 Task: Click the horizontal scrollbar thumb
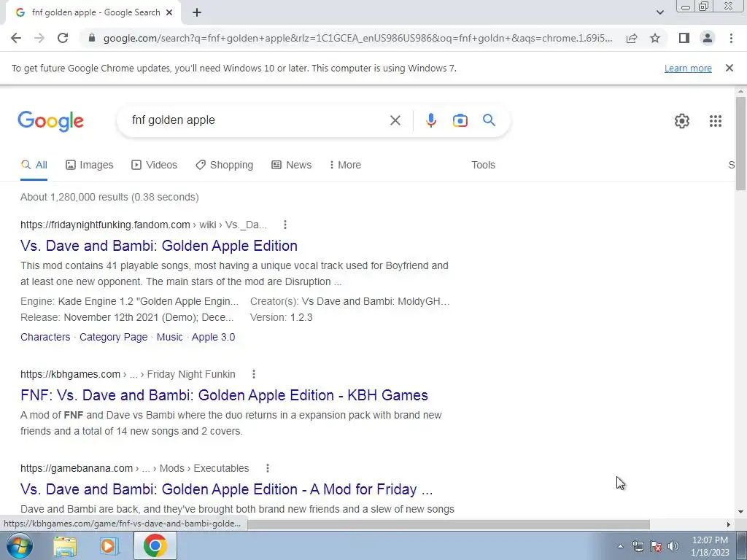click(x=448, y=524)
